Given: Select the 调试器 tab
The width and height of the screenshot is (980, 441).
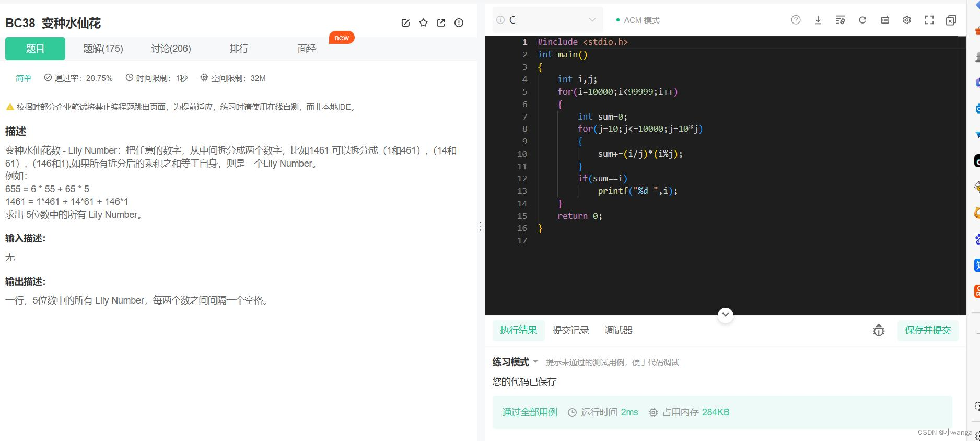Looking at the screenshot, I should click(619, 330).
